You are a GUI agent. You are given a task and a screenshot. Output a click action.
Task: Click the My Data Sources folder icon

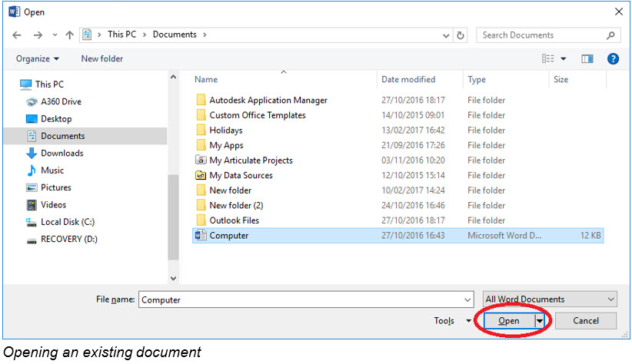(201, 175)
